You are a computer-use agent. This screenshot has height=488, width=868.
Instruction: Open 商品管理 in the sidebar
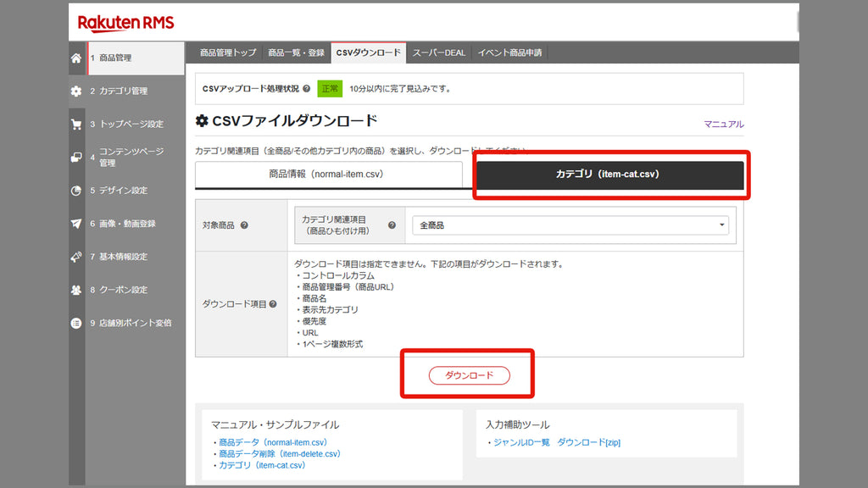pyautogui.click(x=136, y=58)
